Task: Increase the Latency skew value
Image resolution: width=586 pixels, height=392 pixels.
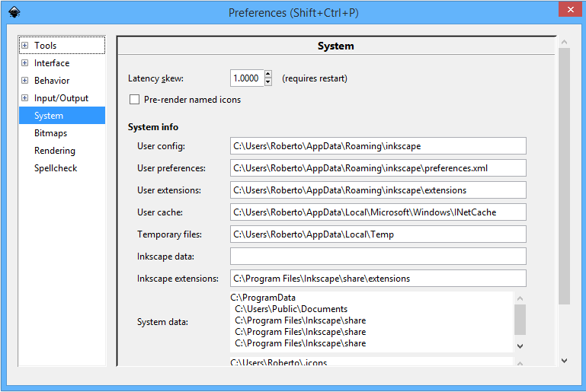Action: [x=268, y=74]
